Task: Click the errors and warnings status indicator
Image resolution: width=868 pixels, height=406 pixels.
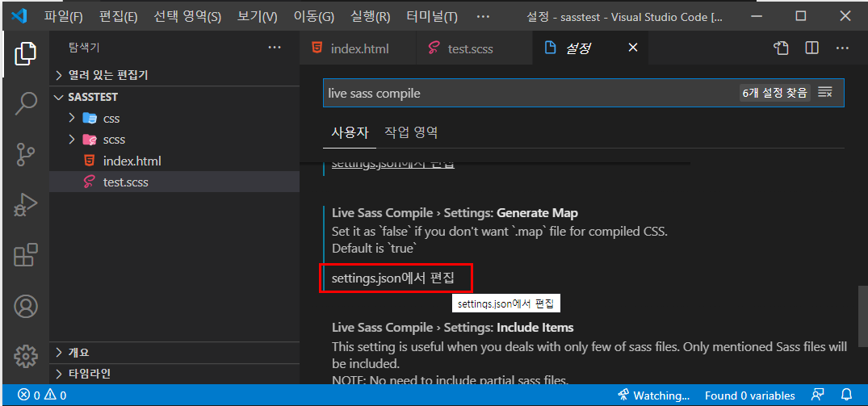Action: 42,396
